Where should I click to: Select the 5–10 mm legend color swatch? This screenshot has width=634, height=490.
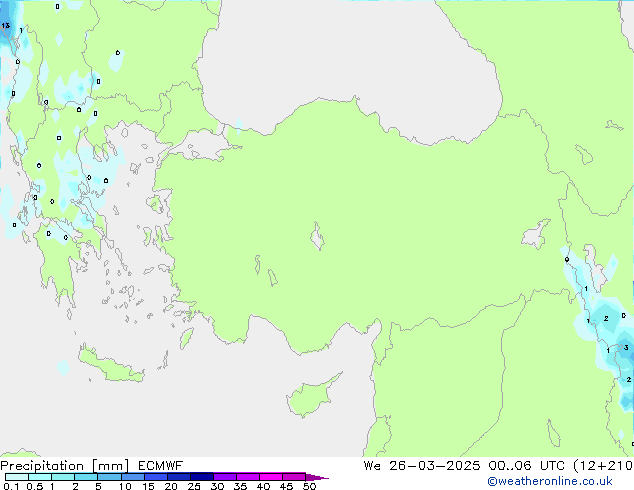(x=109, y=477)
